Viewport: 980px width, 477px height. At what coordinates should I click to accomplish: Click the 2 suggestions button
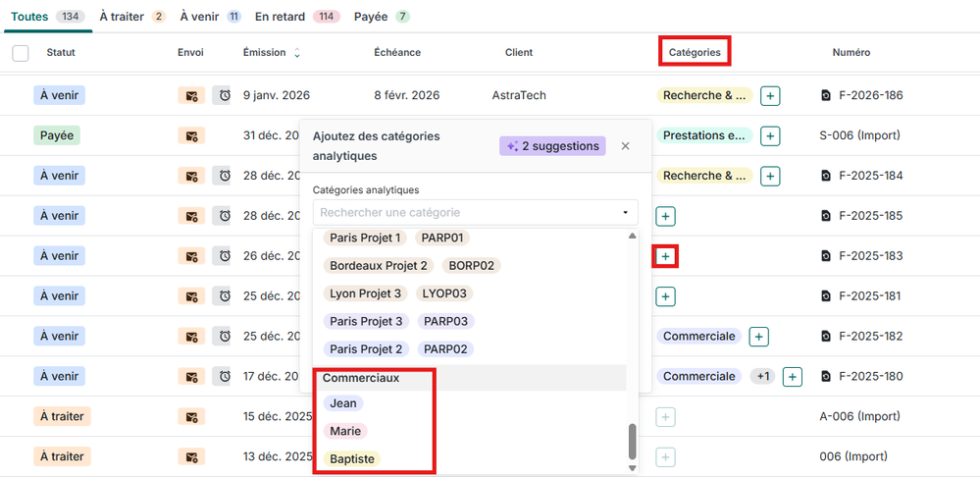552,146
